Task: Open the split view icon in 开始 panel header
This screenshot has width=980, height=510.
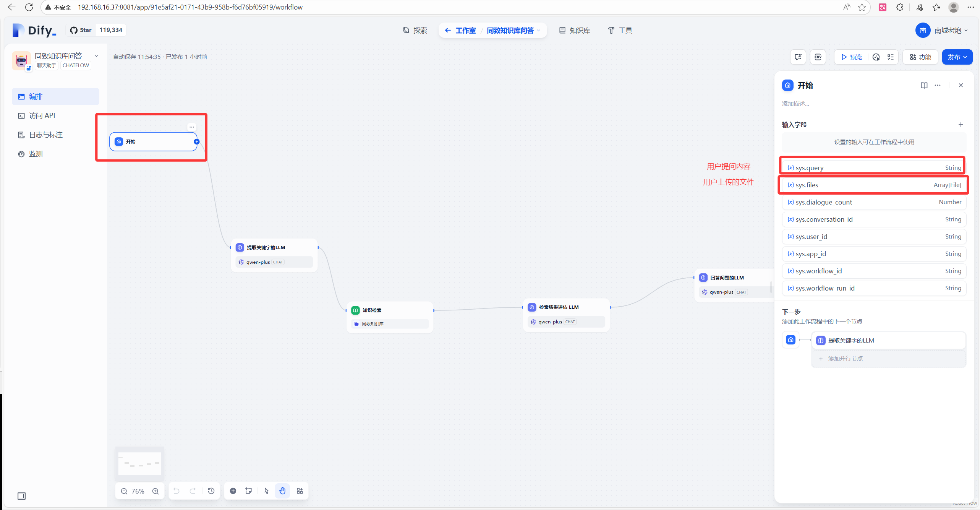Action: click(x=924, y=85)
